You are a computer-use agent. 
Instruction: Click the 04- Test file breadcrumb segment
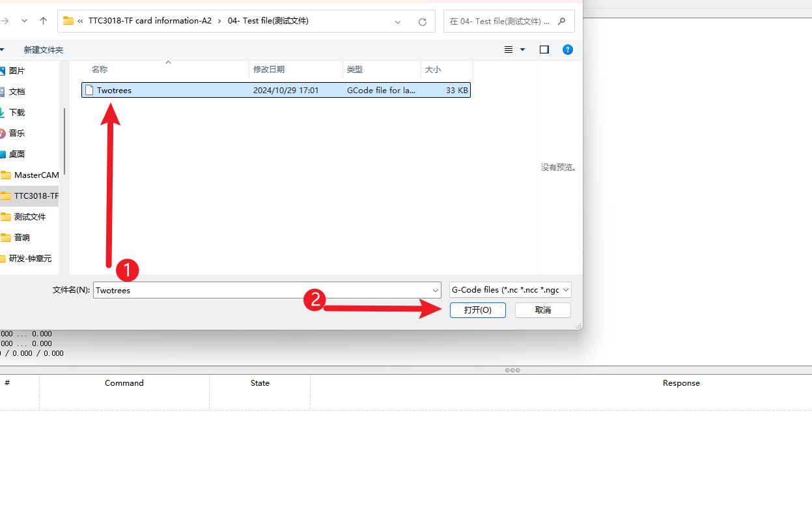268,21
